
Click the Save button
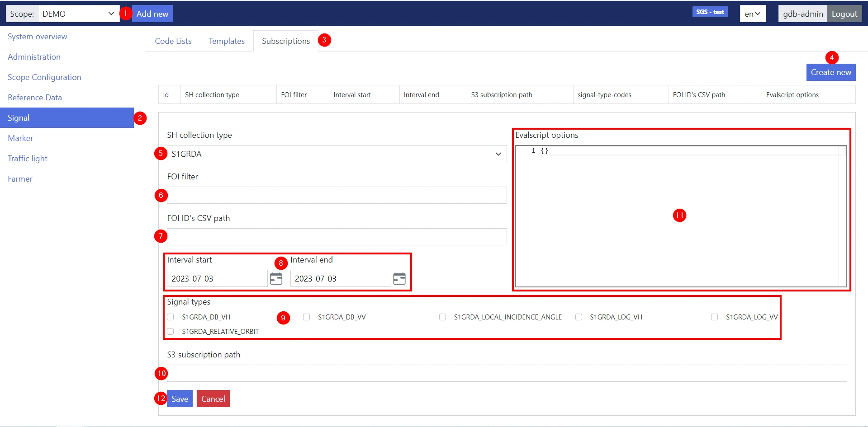[180, 399]
